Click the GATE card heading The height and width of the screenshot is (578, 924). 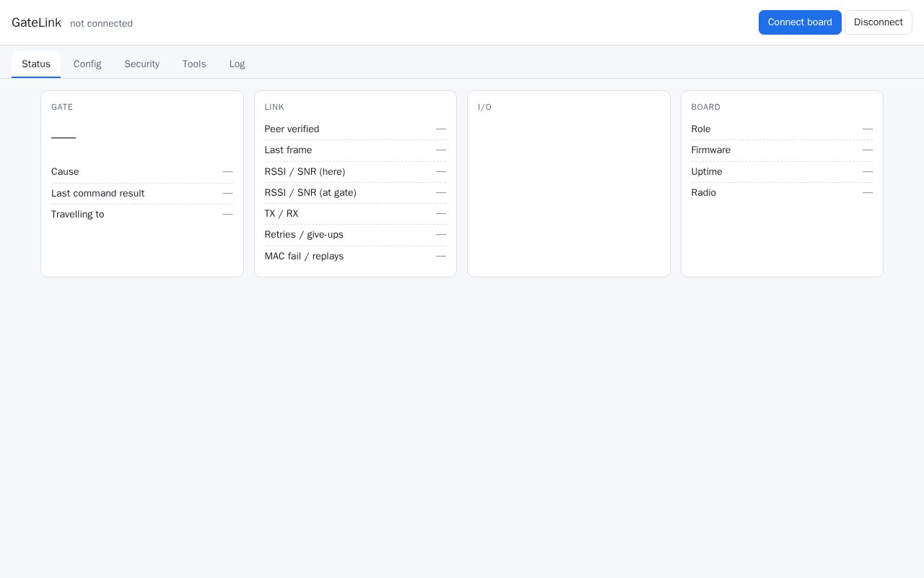click(x=62, y=107)
